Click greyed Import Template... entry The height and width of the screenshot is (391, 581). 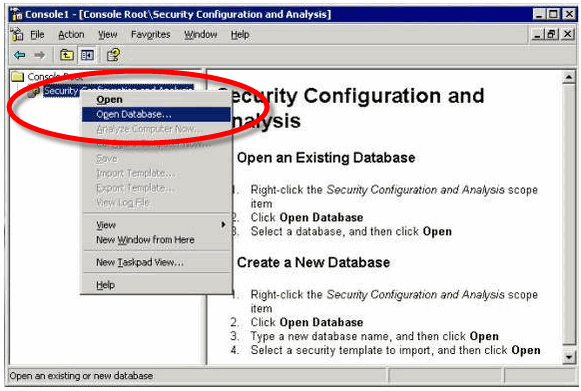click(156, 173)
